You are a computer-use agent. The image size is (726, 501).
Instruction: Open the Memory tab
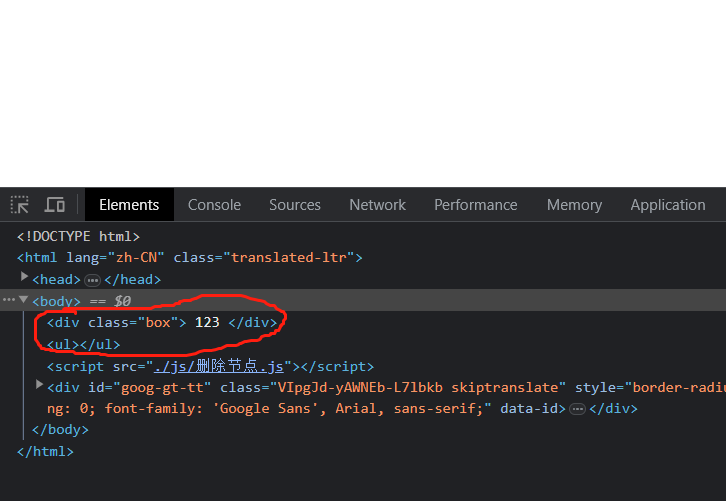pos(574,205)
